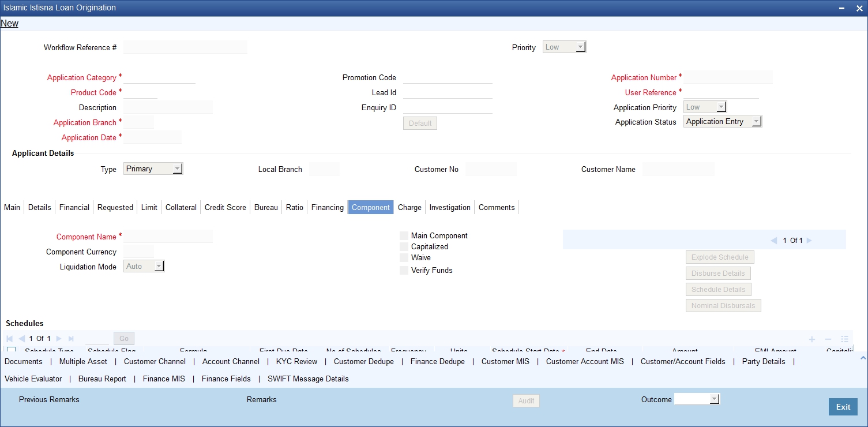Minimize the Islamic Istisna window
The height and width of the screenshot is (427, 868).
point(843,8)
